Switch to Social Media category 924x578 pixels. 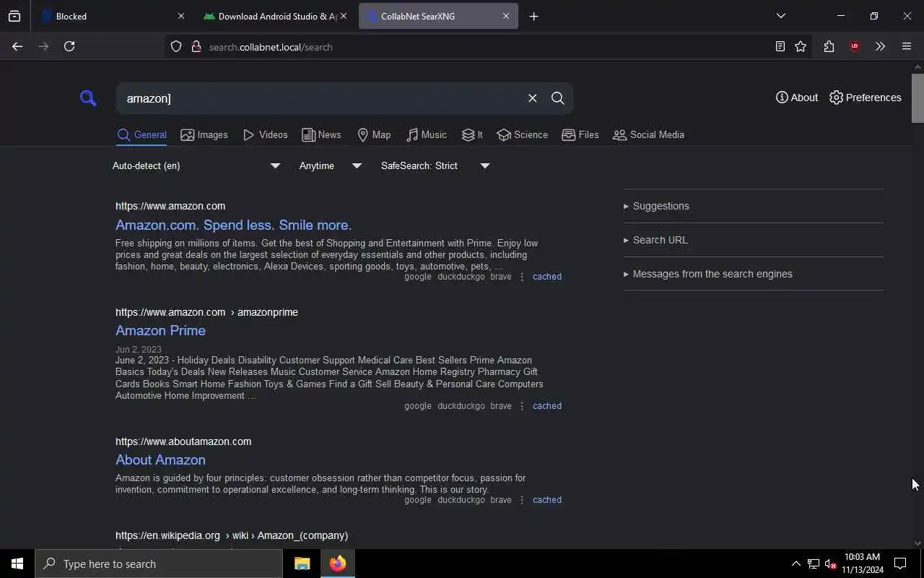pos(648,135)
